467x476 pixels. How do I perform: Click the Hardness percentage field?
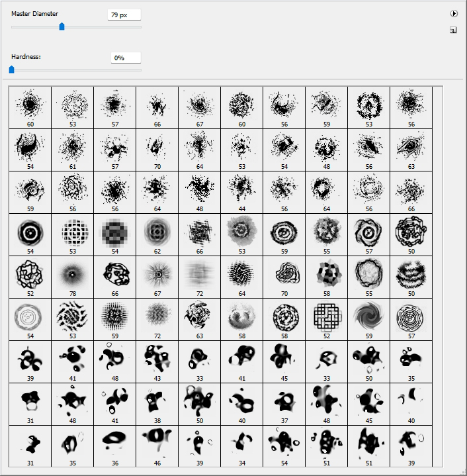coord(126,58)
